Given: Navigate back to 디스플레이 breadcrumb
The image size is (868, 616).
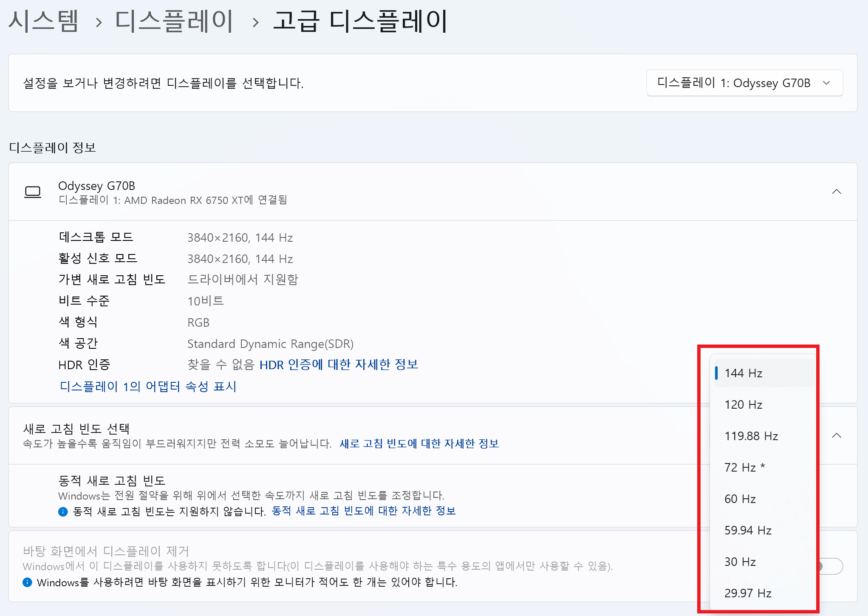Looking at the screenshot, I should [x=174, y=21].
